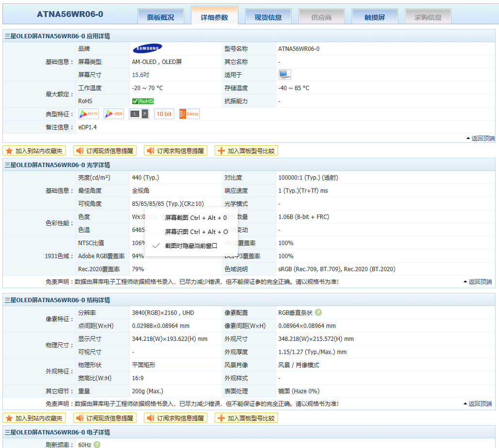This screenshot has height=448, width=499.
Task: Click the 60Hz refresh rate value
Action: [85, 445]
